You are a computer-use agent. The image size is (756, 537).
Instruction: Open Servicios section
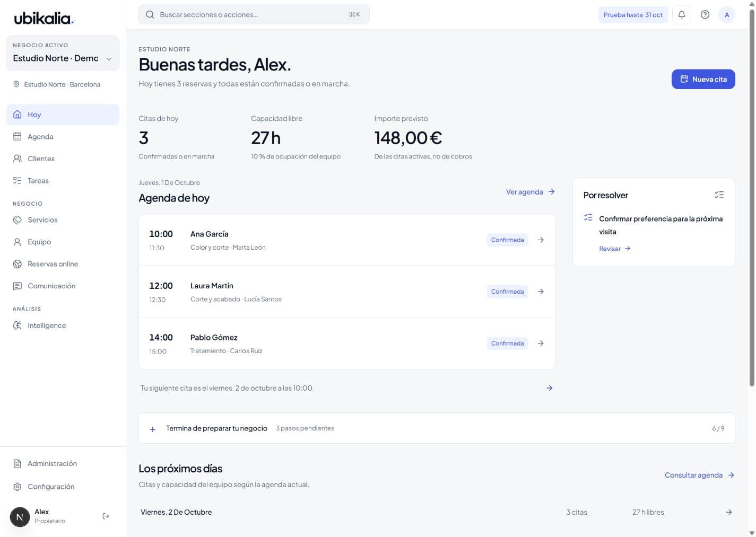coord(63,220)
